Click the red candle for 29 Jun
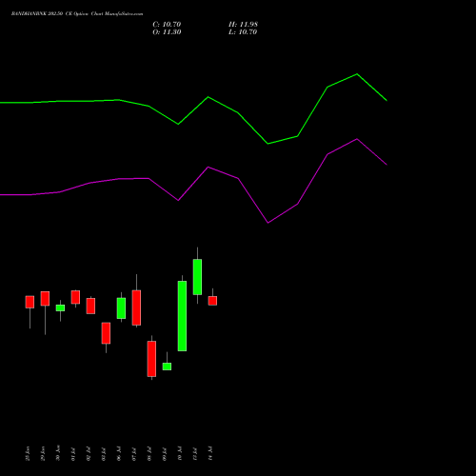Image resolution: width=476 pixels, height=476 pixels. [45, 299]
